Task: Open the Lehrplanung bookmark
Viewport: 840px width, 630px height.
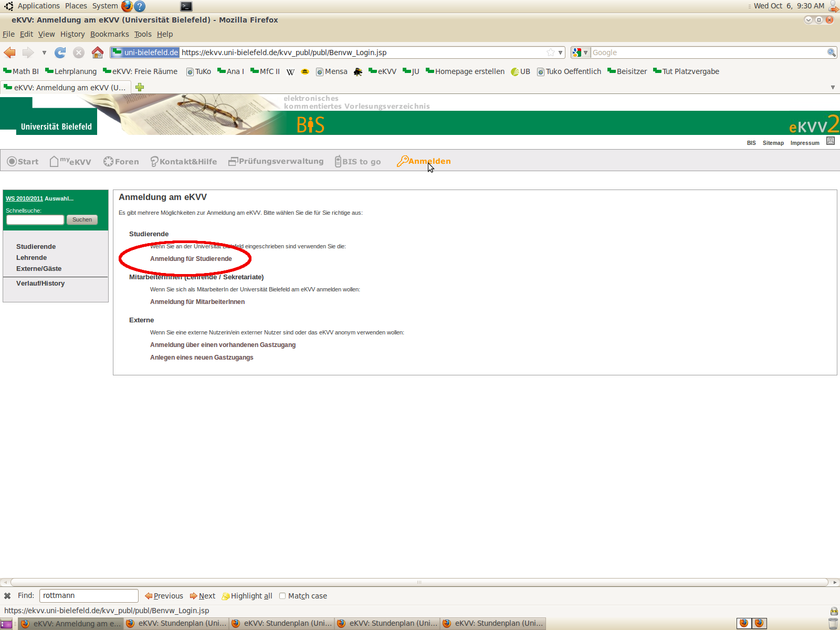Action: point(71,72)
